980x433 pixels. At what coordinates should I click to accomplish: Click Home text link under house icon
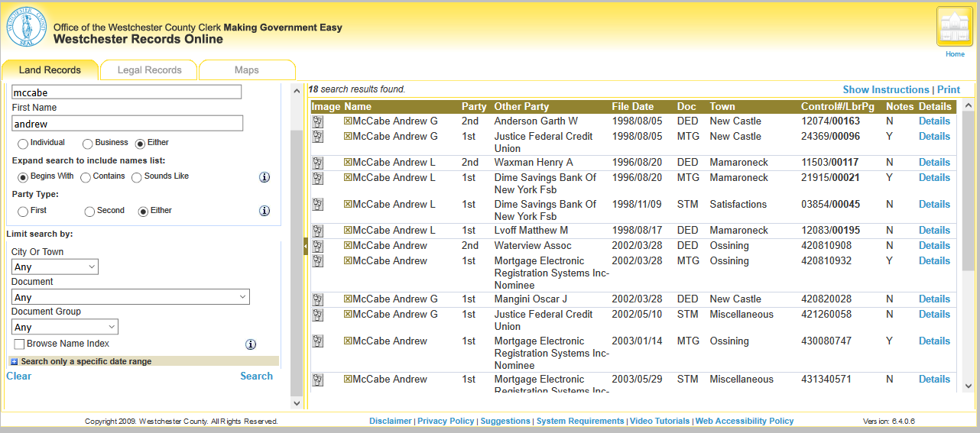tap(955, 54)
